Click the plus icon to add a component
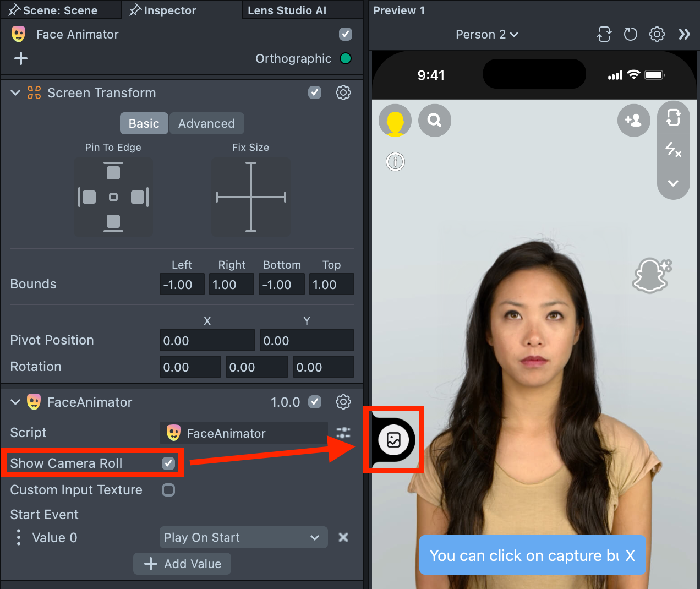Screen dimensions: 700x589 coord(21,58)
